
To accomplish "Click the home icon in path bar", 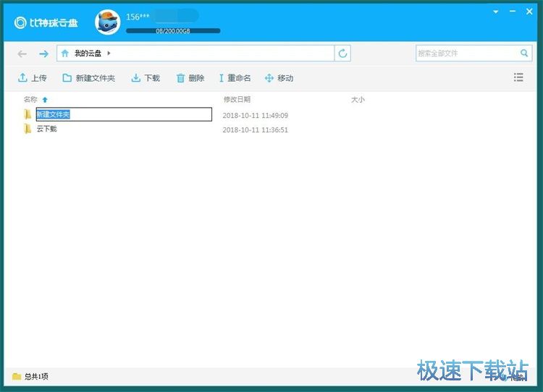I will pos(65,54).
